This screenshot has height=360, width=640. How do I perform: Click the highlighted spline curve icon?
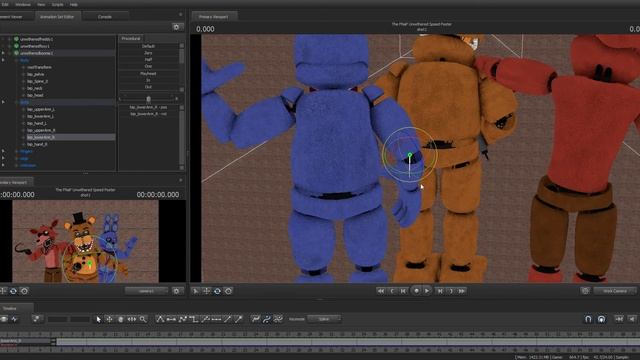click(x=267, y=319)
